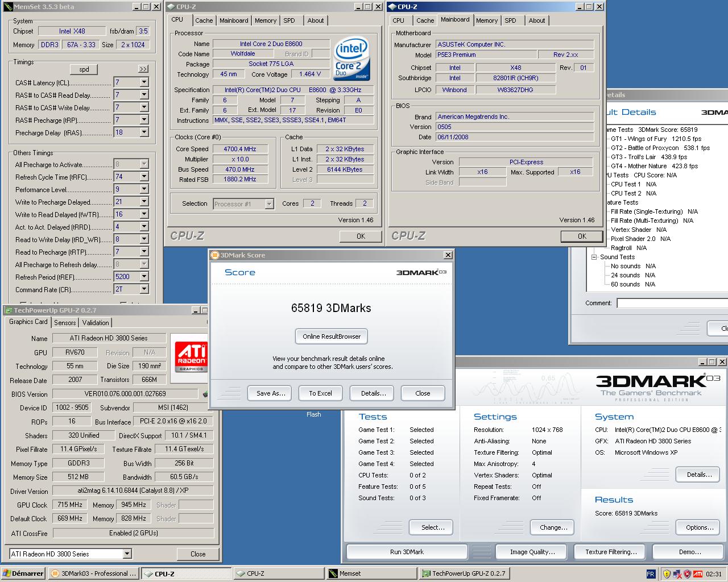The image size is (728, 582).
Task: Open RAS# Precharge (tRP) dropdown
Action: point(144,120)
